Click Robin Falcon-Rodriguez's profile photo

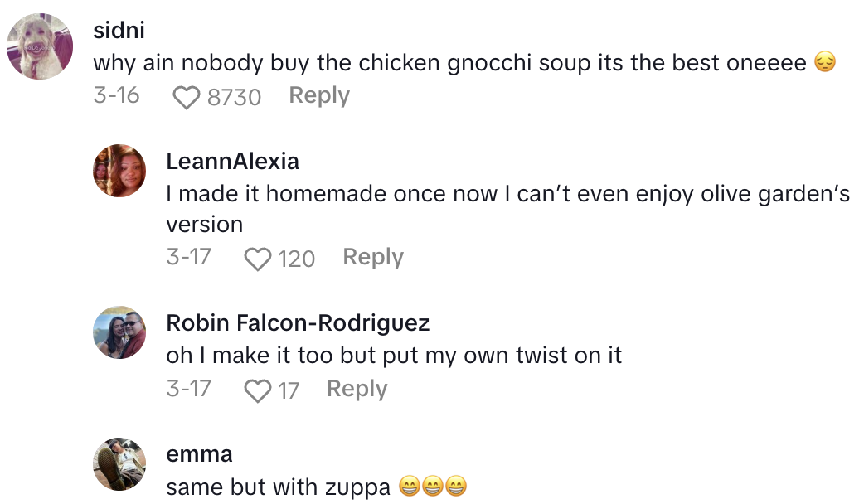tap(119, 332)
